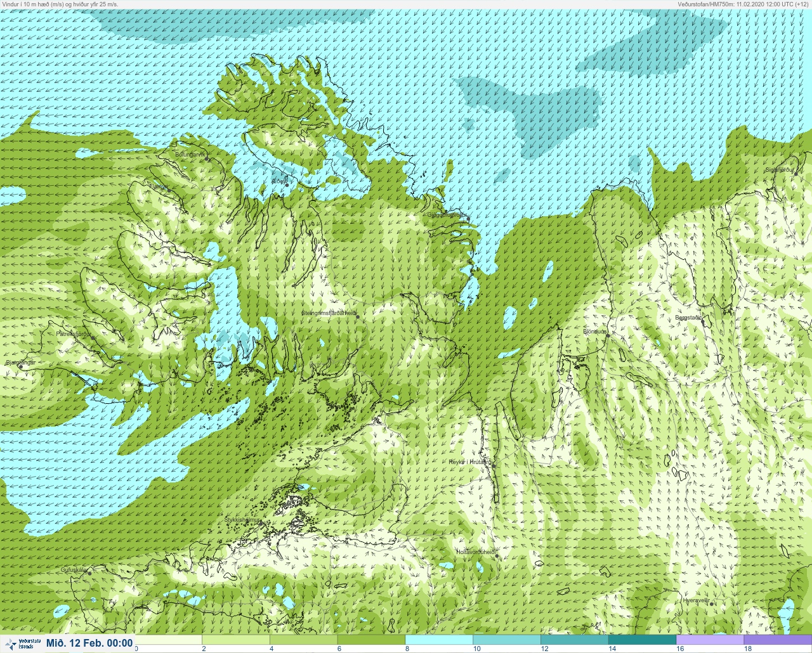
Task: Click the legend value 16
Action: coord(679,649)
